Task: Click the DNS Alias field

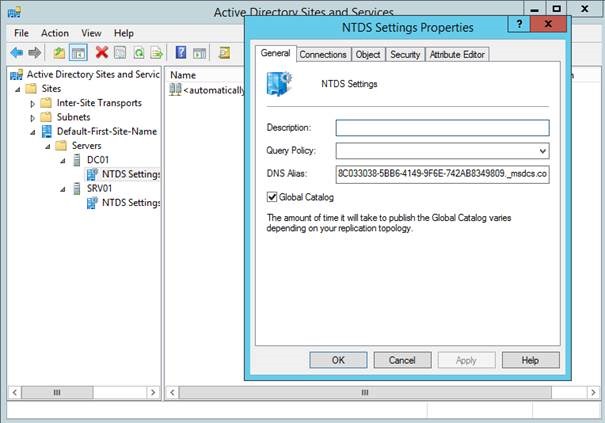Action: coord(442,174)
